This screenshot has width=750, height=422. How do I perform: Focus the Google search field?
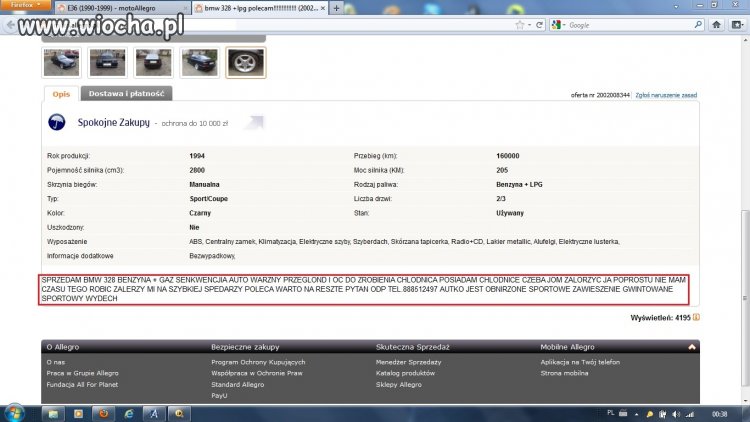coord(630,25)
